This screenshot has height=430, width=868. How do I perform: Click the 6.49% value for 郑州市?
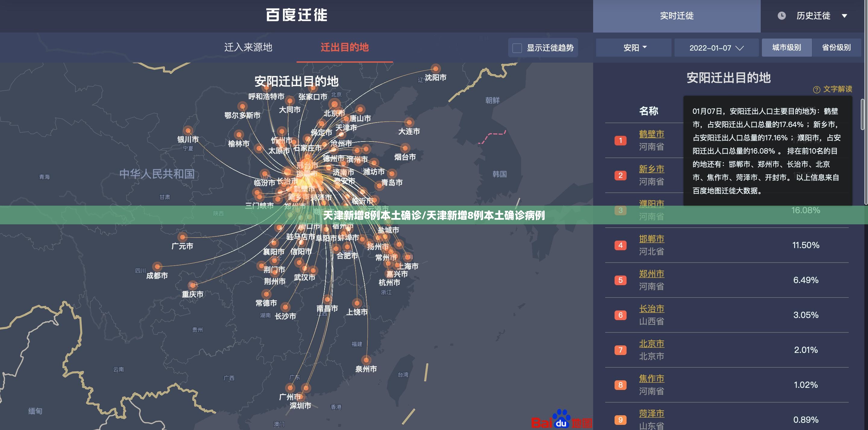click(806, 280)
